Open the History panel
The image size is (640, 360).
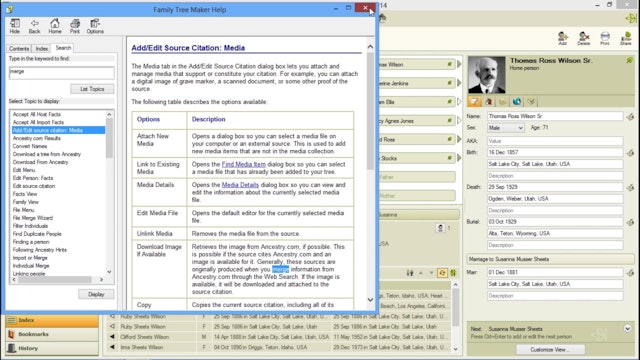tap(52, 348)
